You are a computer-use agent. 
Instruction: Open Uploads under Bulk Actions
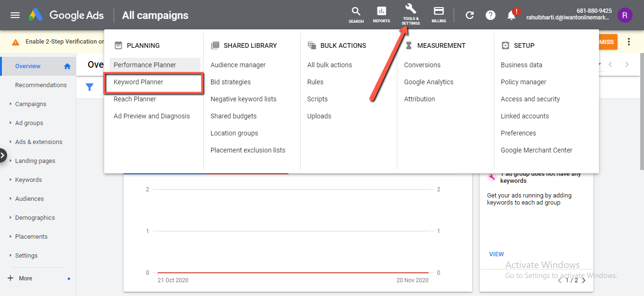click(319, 116)
